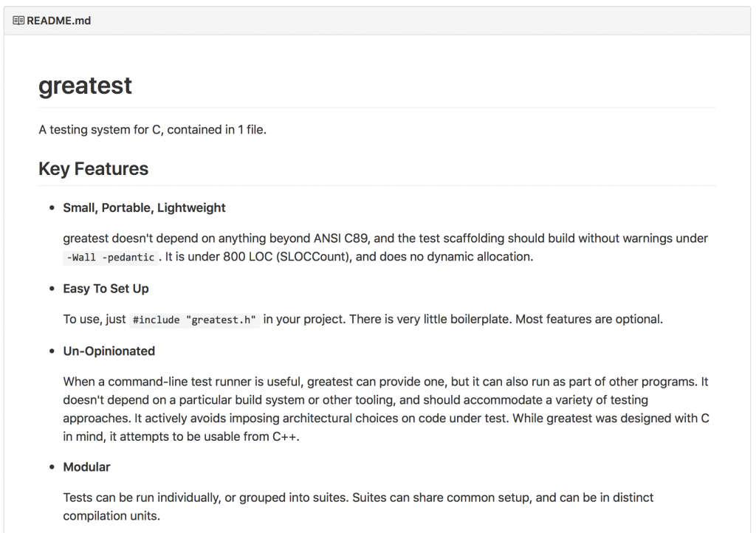Click the bullet before Easy To Set Up
This screenshot has width=756, height=533.
pos(52,289)
